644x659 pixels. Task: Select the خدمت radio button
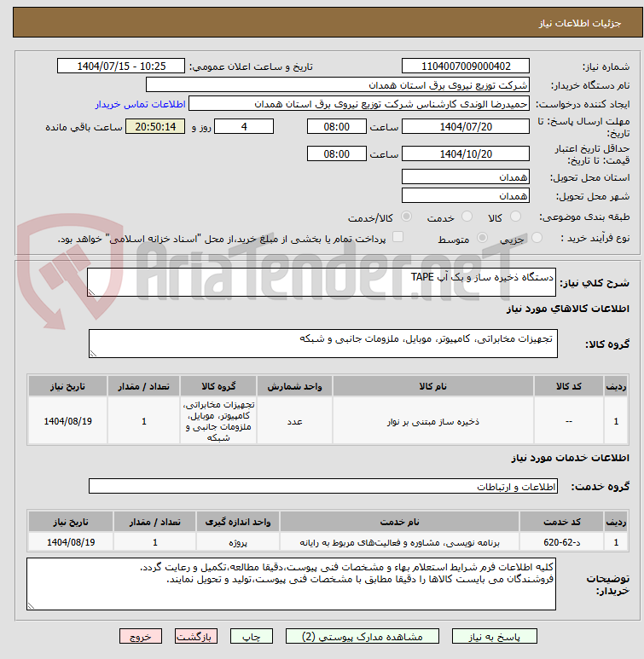(467, 217)
